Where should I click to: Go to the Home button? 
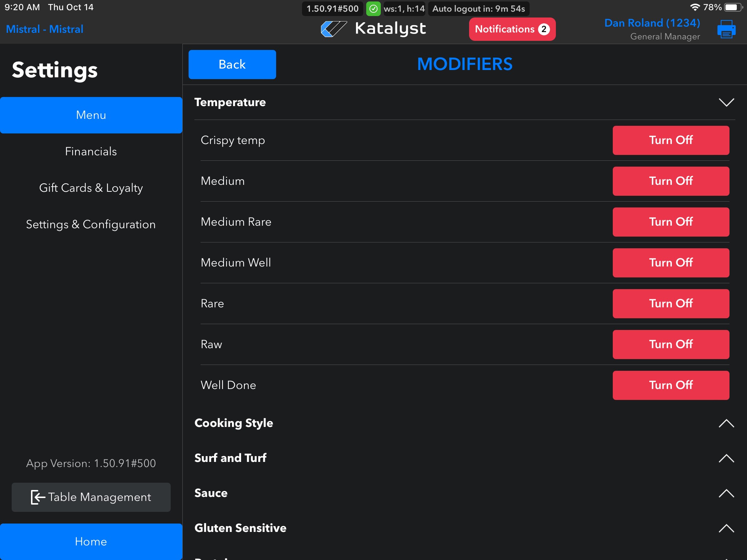[x=91, y=541]
